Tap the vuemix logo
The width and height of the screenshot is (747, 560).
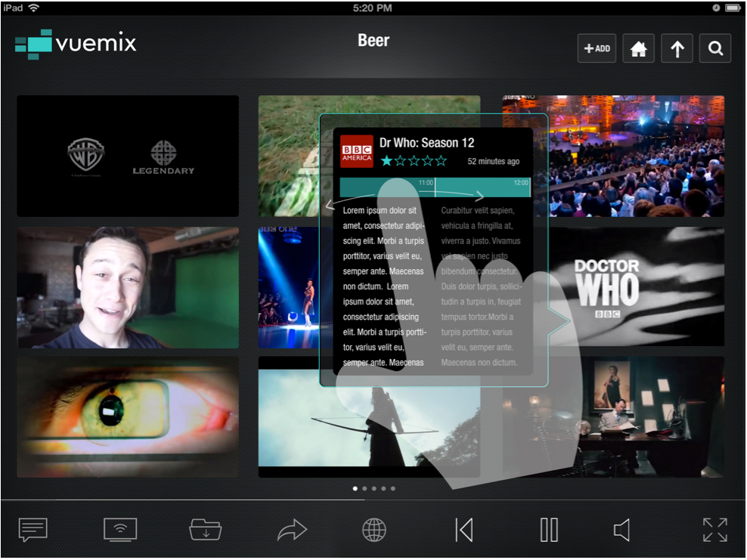(76, 44)
